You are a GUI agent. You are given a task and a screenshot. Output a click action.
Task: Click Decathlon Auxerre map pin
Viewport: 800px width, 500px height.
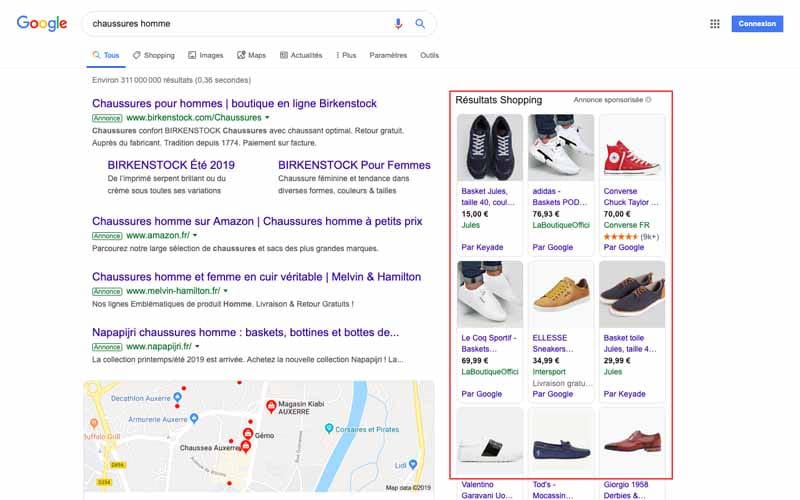click(178, 397)
